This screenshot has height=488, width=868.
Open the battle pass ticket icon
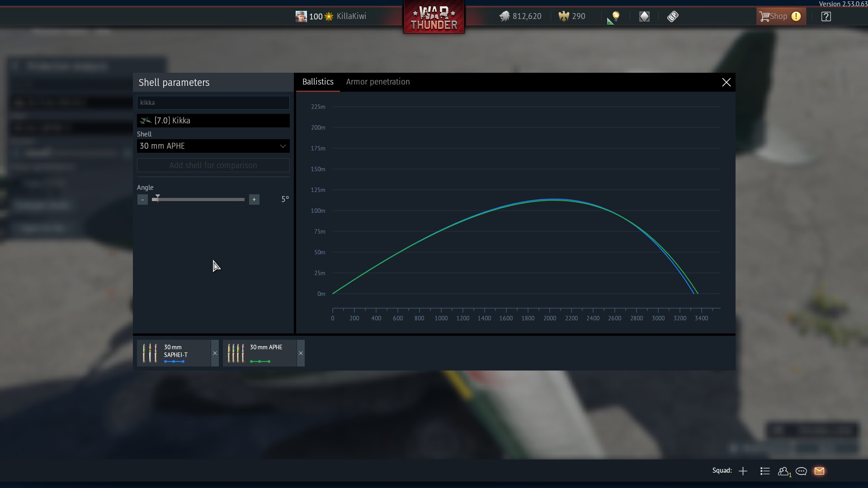click(x=673, y=16)
